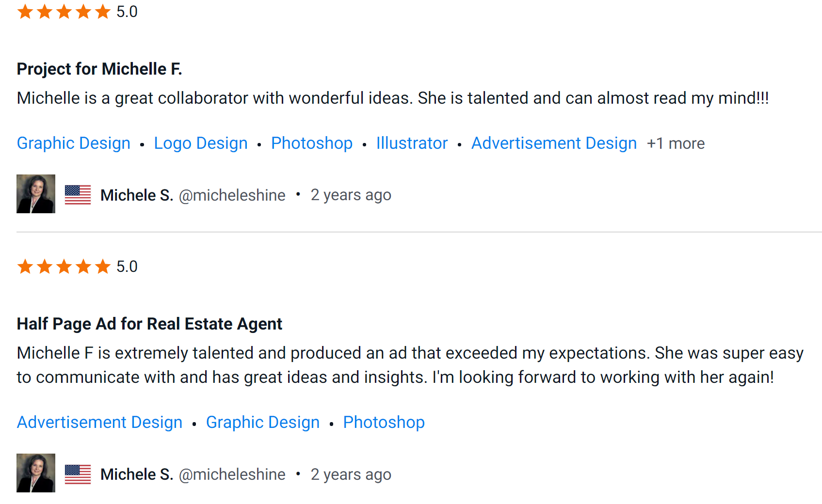The image size is (822, 504).
Task: Click Graphic Design tag in second review
Action: (x=263, y=423)
